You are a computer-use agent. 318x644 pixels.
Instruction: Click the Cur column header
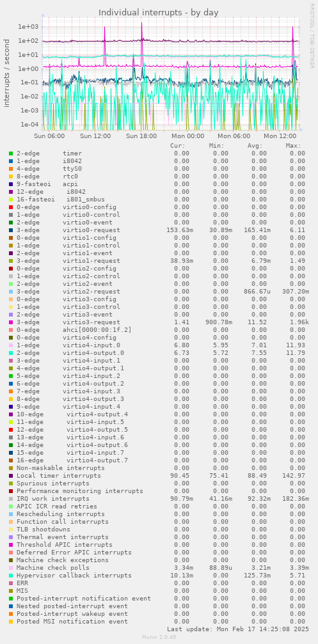click(x=177, y=146)
